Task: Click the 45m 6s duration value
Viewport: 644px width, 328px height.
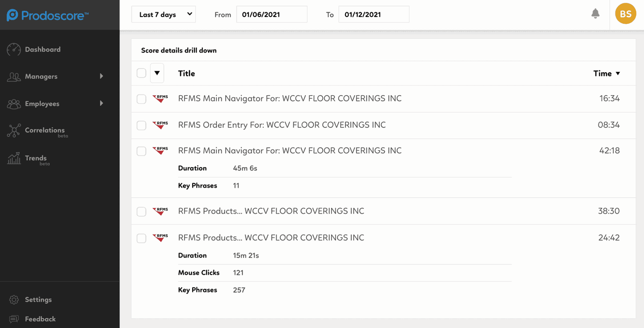Action: click(245, 168)
